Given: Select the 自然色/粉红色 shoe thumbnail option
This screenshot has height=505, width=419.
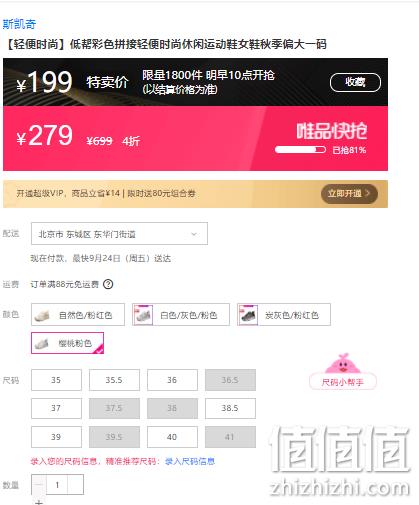Looking at the screenshot, I should point(78,314).
